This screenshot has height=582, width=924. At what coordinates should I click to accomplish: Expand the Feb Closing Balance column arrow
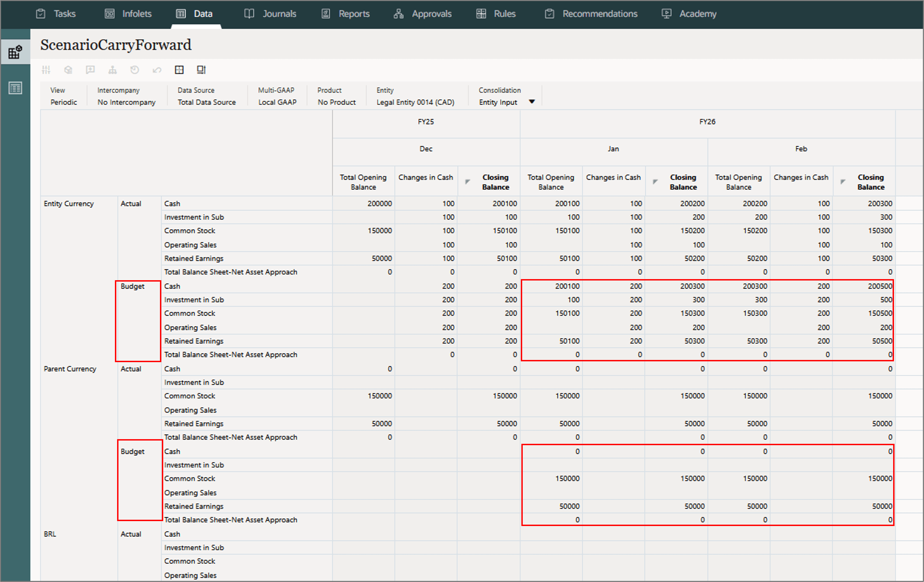click(843, 182)
